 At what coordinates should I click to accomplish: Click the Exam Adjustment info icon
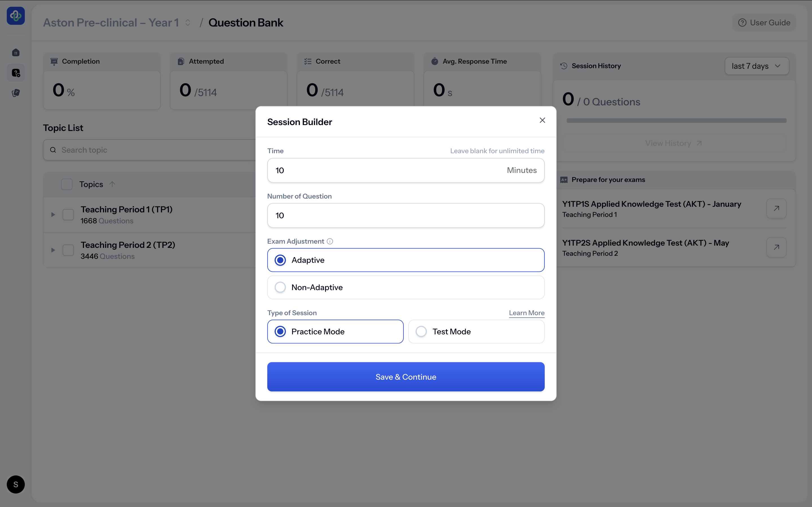(x=330, y=241)
